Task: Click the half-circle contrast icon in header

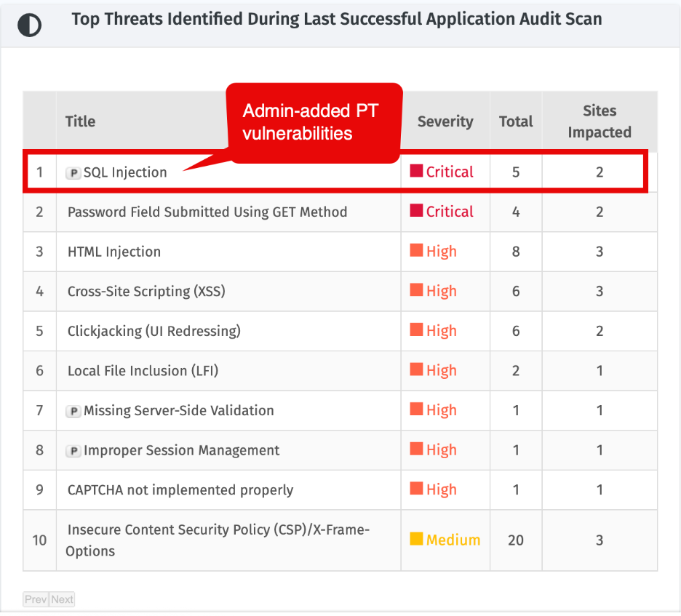Action: 29,25
